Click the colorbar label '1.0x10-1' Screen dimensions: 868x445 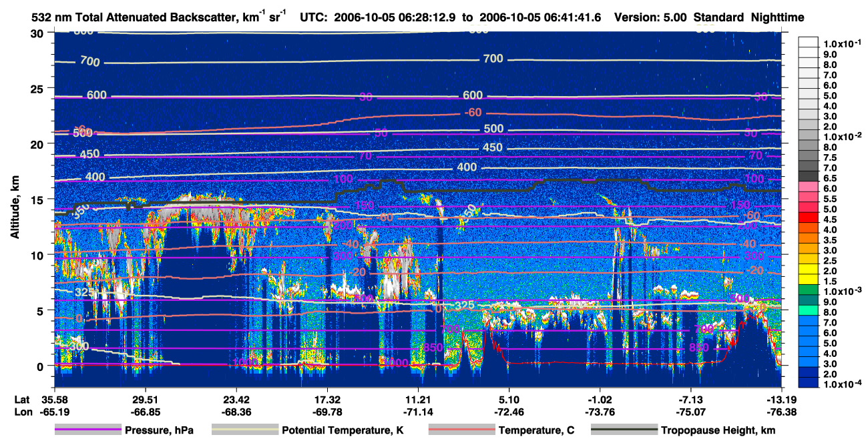(x=843, y=43)
